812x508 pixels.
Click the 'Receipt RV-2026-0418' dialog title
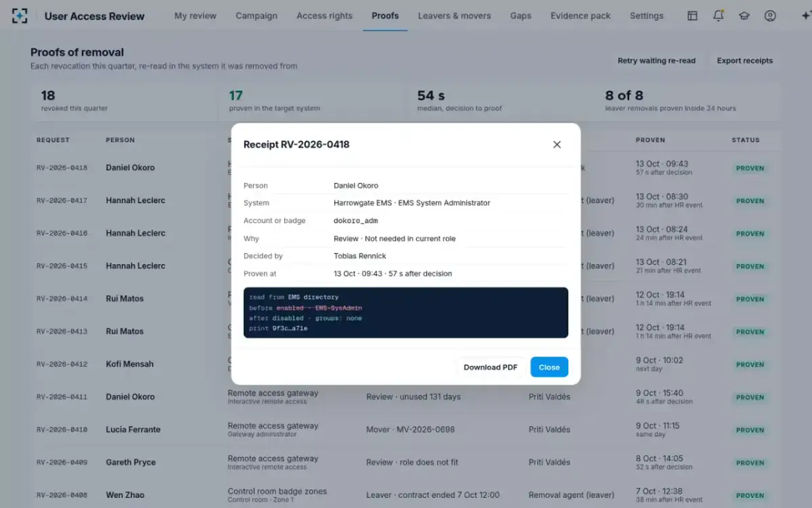point(296,144)
